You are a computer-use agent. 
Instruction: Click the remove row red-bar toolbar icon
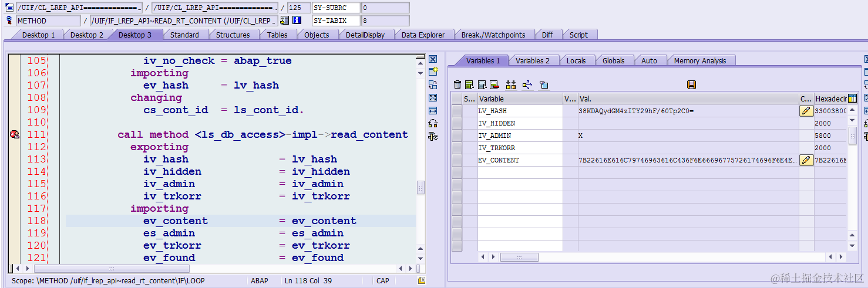pyautogui.click(x=494, y=85)
